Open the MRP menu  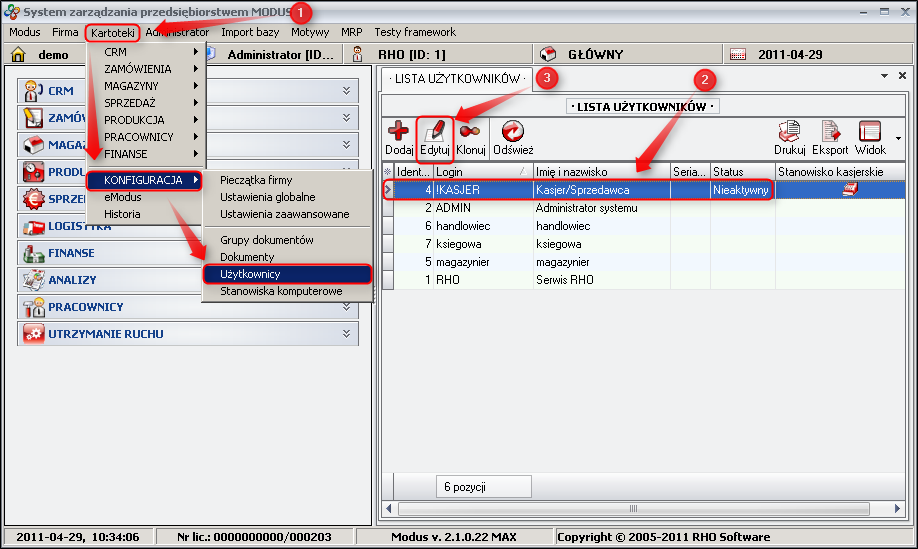[x=351, y=32]
